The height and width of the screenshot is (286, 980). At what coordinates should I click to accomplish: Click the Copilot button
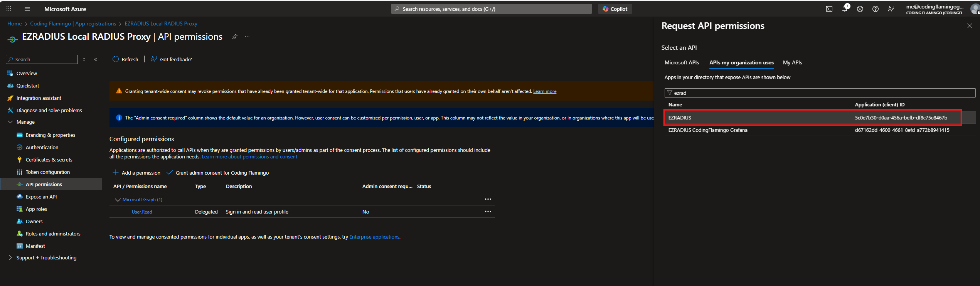coord(615,9)
